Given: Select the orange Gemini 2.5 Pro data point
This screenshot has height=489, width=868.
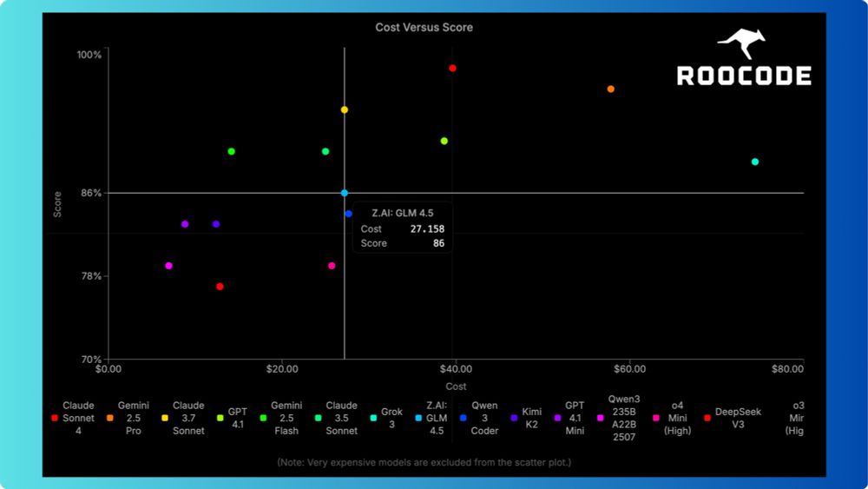Looking at the screenshot, I should click(610, 89).
